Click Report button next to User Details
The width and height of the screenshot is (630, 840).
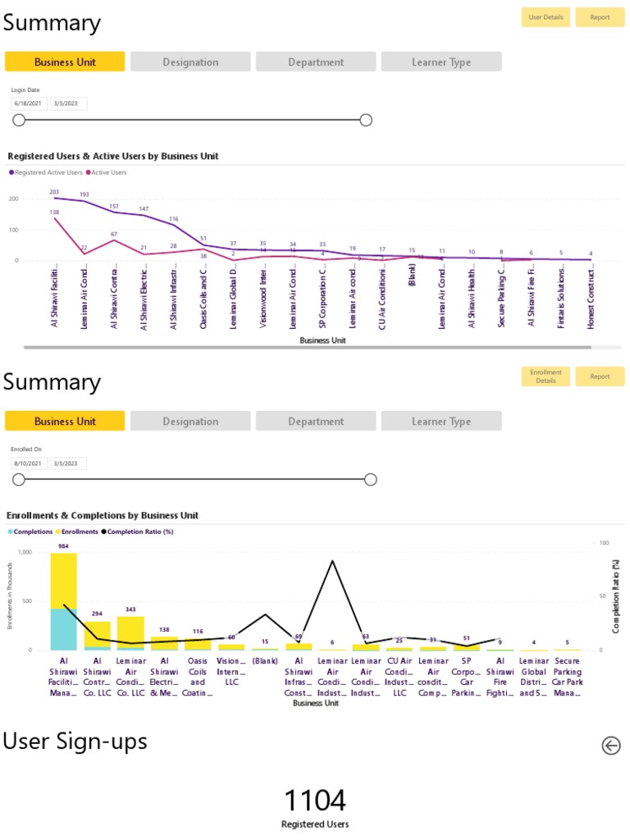[x=600, y=17]
